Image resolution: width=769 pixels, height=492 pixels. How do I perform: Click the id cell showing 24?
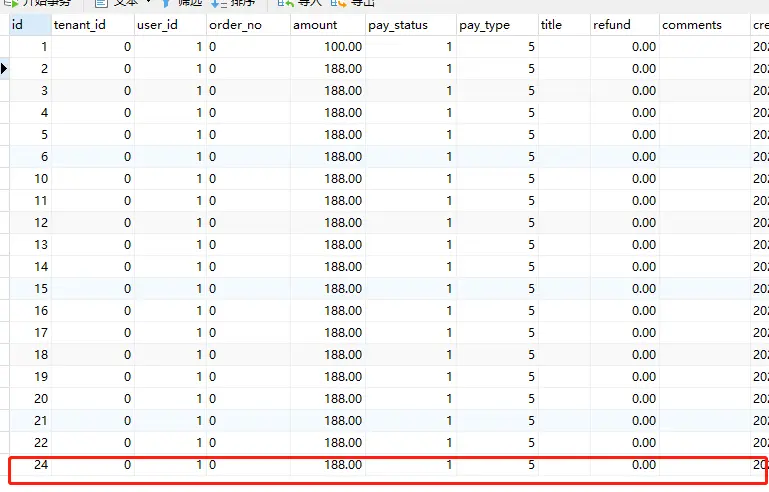tap(30, 465)
